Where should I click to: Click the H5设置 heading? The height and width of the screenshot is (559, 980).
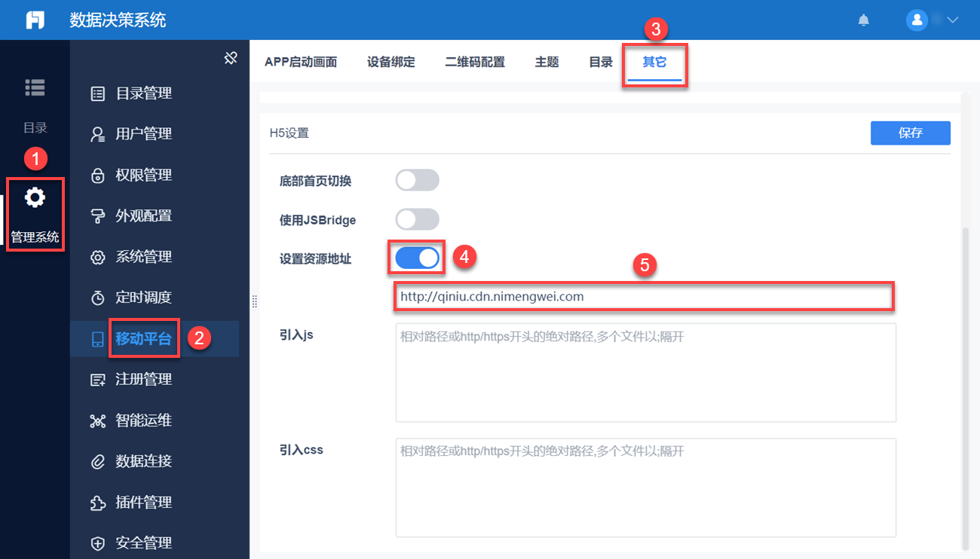[x=289, y=133]
